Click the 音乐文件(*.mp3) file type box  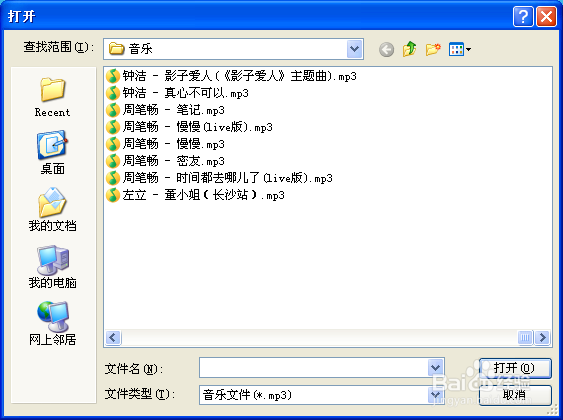322,395
